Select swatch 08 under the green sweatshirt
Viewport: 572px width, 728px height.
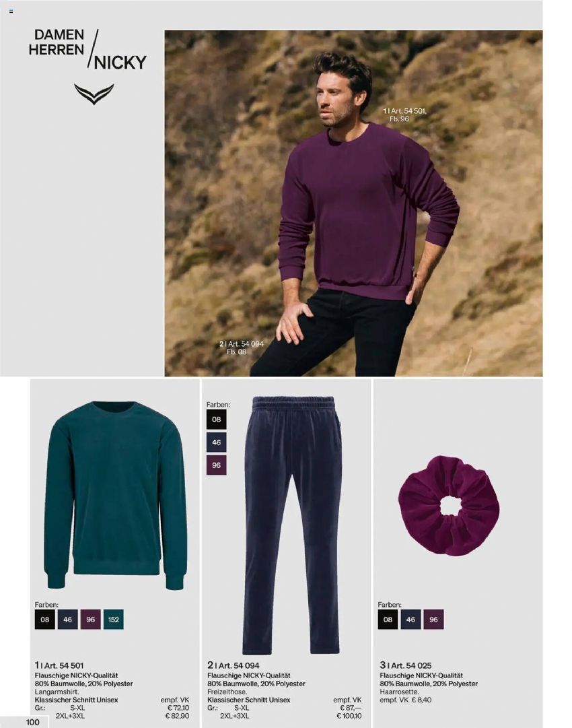pyautogui.click(x=45, y=620)
